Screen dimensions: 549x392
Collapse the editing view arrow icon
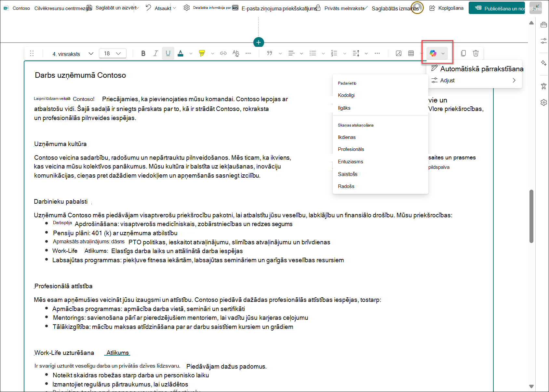click(535, 7)
